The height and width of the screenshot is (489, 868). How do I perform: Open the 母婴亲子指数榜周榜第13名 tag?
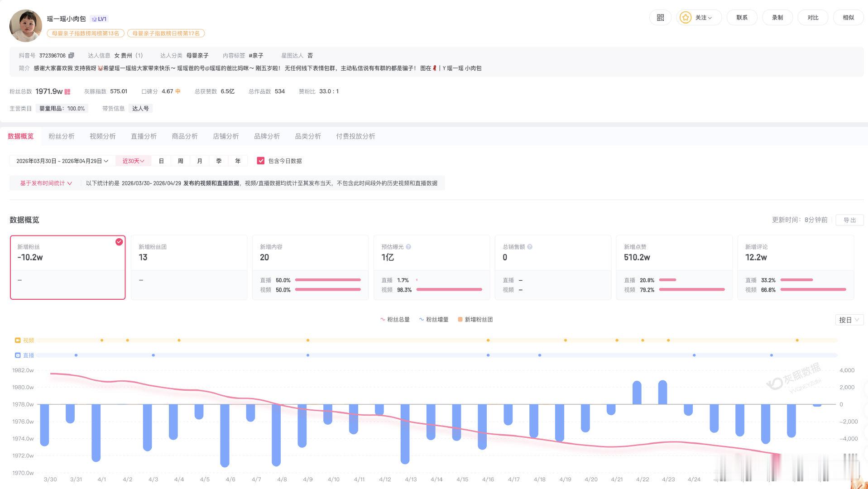point(86,34)
